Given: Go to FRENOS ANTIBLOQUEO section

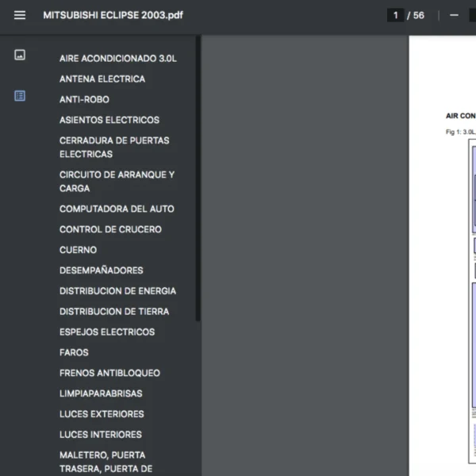Looking at the screenshot, I should pyautogui.click(x=109, y=374).
